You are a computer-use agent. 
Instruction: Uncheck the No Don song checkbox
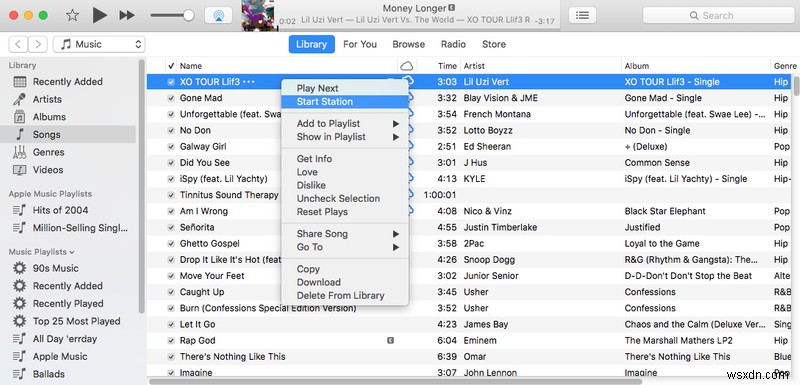[171, 131]
